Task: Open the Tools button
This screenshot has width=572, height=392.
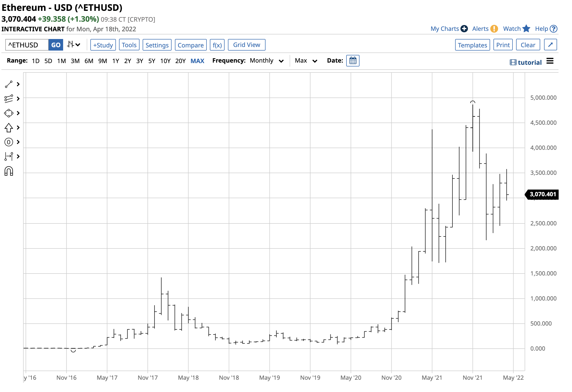Action: [129, 45]
